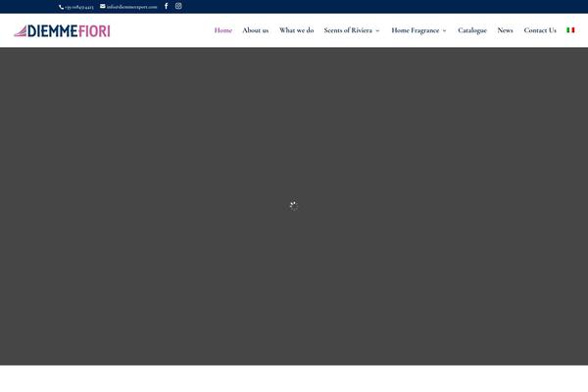Go to the Home menu item
The height and width of the screenshot is (392, 588).
point(223,30)
